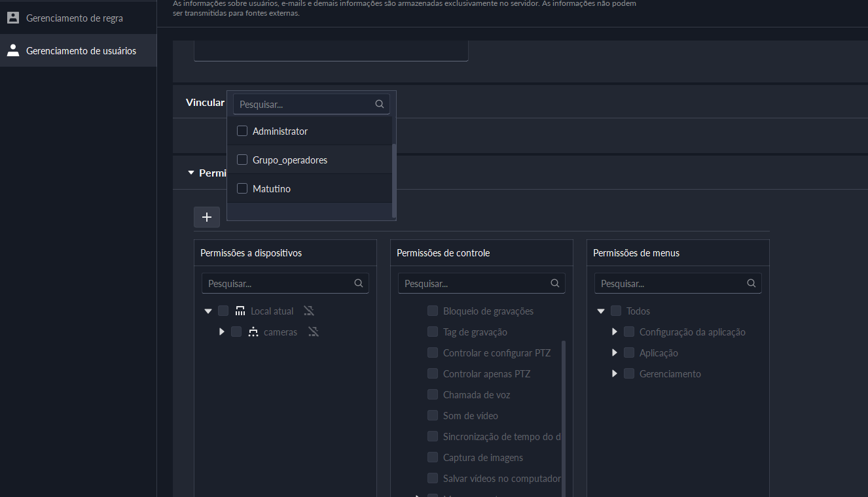This screenshot has width=868, height=497.
Task: Toggle the Controlar apenas PTZ checkbox
Action: [x=433, y=374]
